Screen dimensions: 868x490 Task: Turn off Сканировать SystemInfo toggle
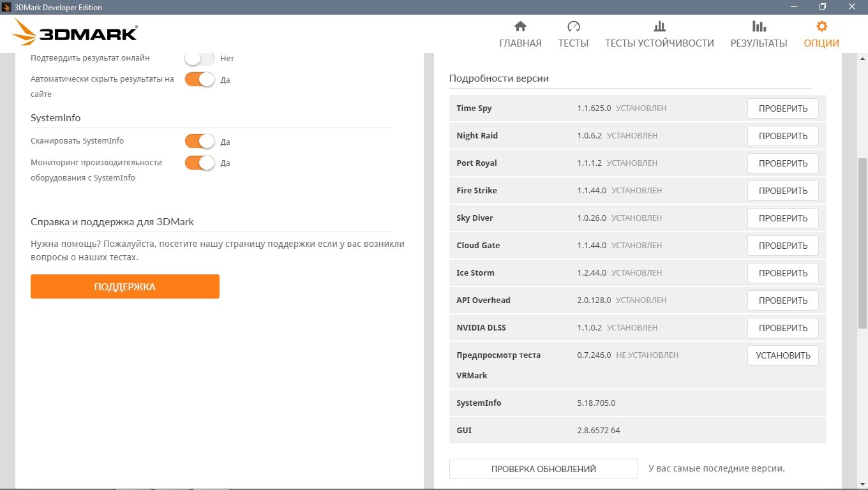[x=200, y=141]
